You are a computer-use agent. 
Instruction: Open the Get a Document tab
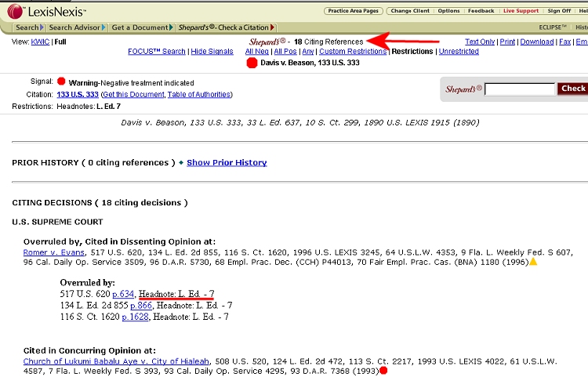(142, 27)
